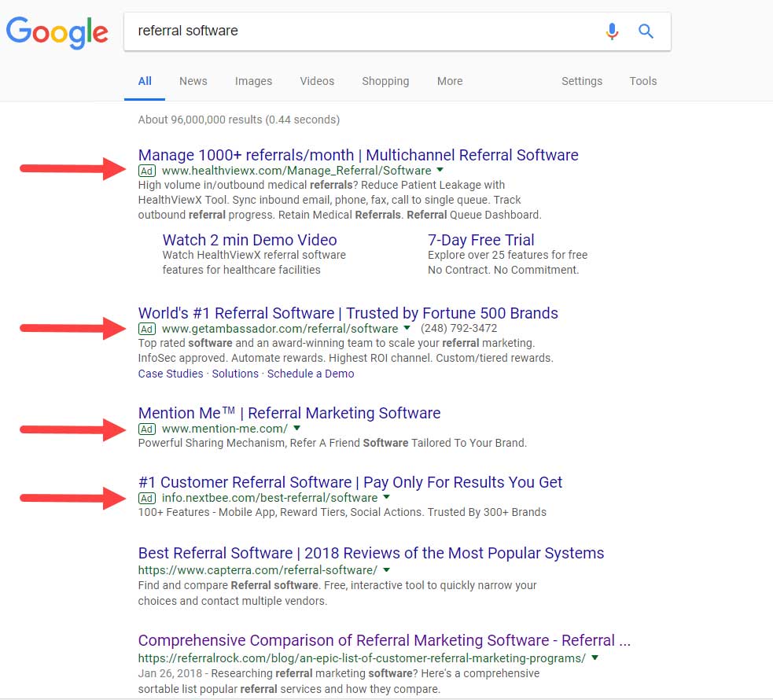Click Ad badge beside info.nextbee.com URL
Viewport: 773px width, 700px height.
click(147, 499)
